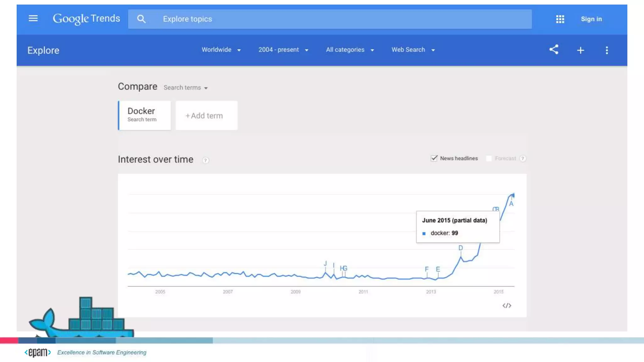Enable the Forecast checkbox
644x362 pixels.
[489, 158]
